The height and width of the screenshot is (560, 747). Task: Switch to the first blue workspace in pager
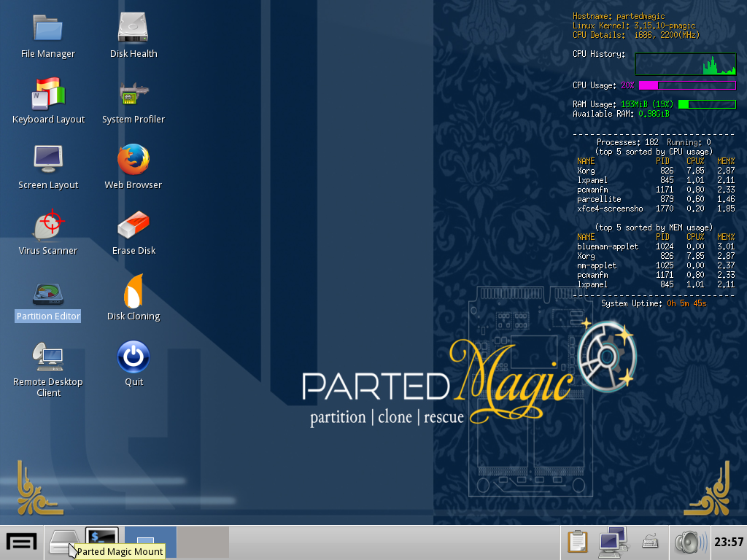[150, 542]
